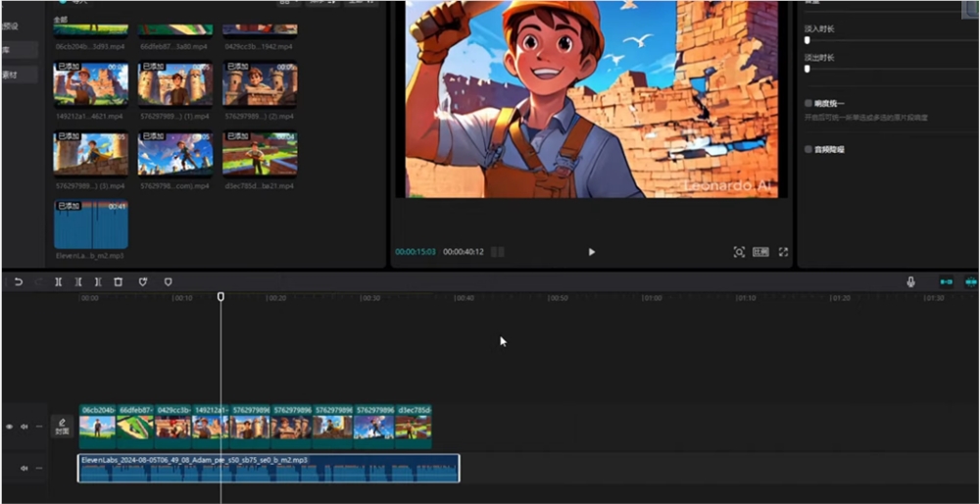
Task: Select media thumbnail 149212a1...4621.mp4
Action: click(91, 83)
